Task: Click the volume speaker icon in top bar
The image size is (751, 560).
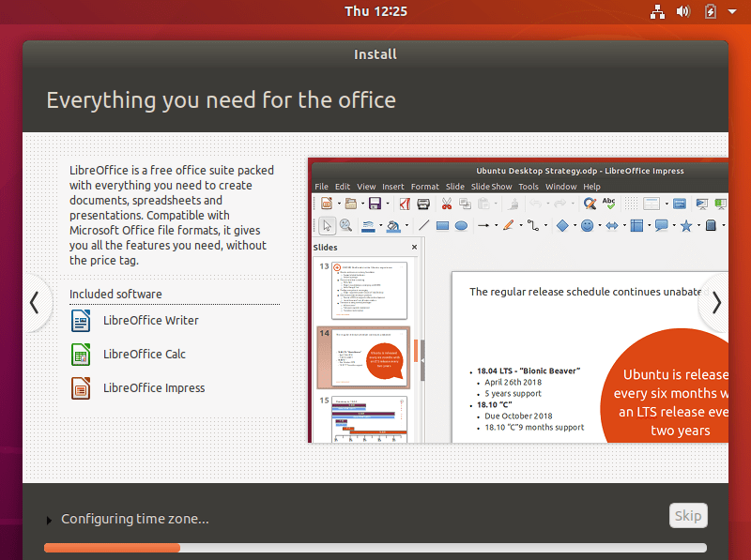Action: pyautogui.click(x=683, y=11)
